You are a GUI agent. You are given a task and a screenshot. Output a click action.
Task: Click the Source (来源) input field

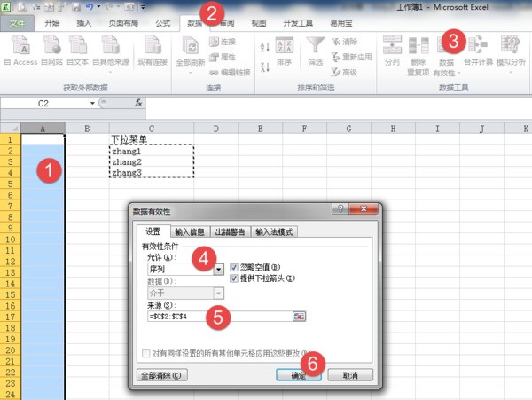click(220, 317)
